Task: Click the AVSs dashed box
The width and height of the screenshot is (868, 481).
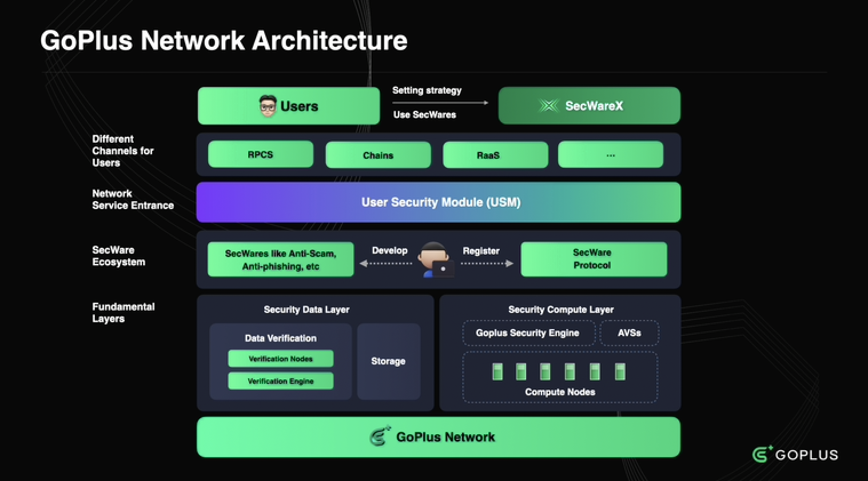Action: click(630, 333)
